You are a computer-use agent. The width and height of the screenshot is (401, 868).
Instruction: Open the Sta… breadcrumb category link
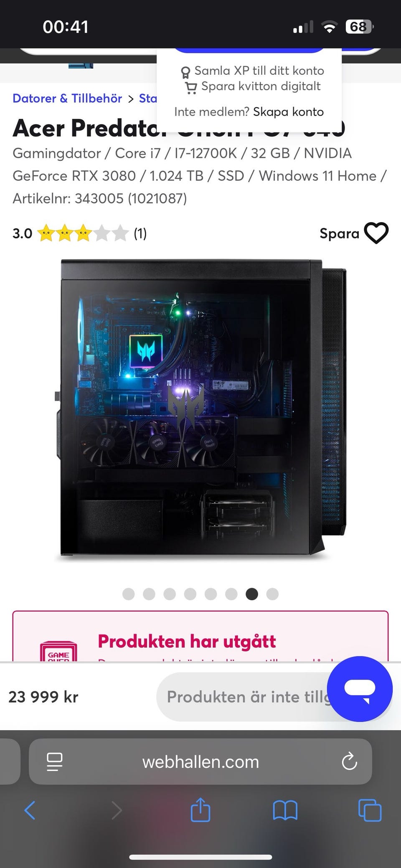pos(148,98)
